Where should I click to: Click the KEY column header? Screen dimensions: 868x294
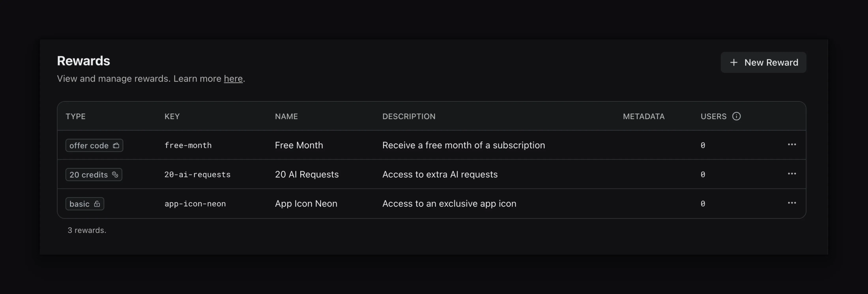click(x=172, y=116)
